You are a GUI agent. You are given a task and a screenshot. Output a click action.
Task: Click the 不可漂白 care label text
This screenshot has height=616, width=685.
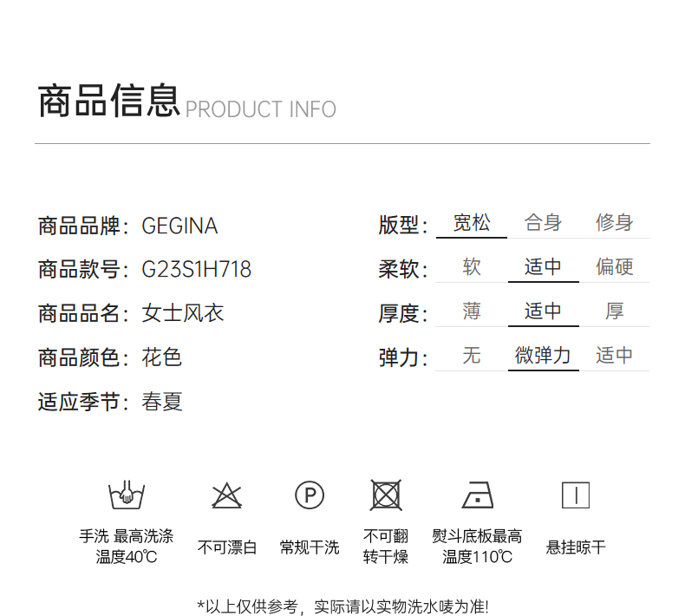pyautogui.click(x=227, y=547)
